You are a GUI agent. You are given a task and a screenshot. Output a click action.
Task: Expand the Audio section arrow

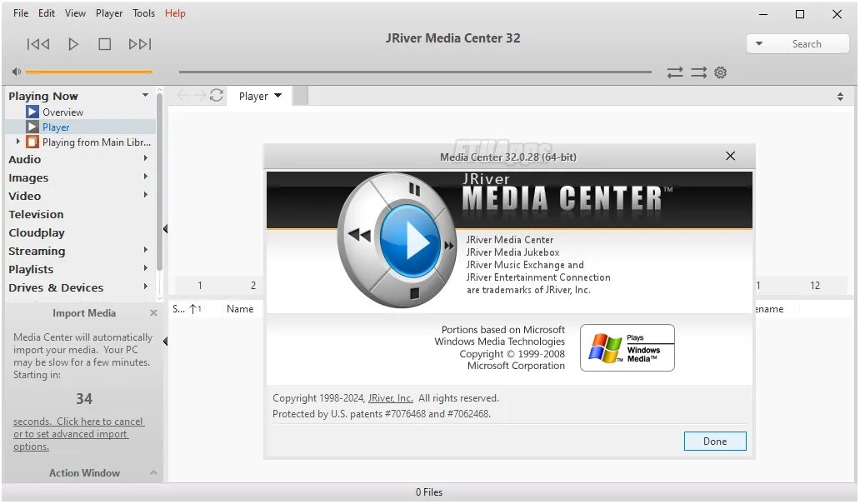[145, 158]
